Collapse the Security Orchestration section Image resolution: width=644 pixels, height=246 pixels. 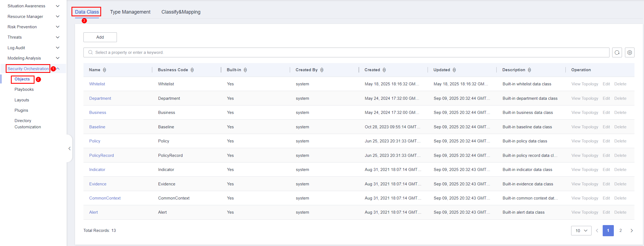point(58,69)
